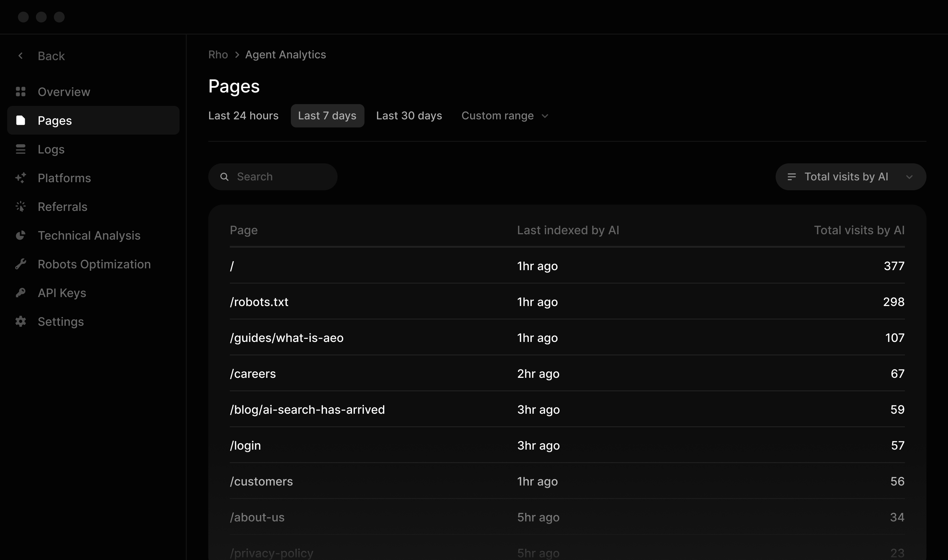Open Robots Optimization via wrench icon
This screenshot has height=560, width=948.
[21, 264]
